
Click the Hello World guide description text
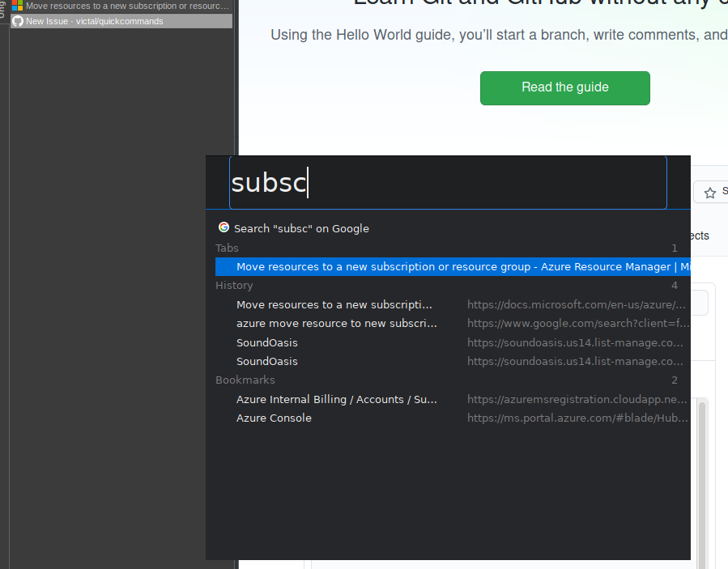tap(499, 35)
